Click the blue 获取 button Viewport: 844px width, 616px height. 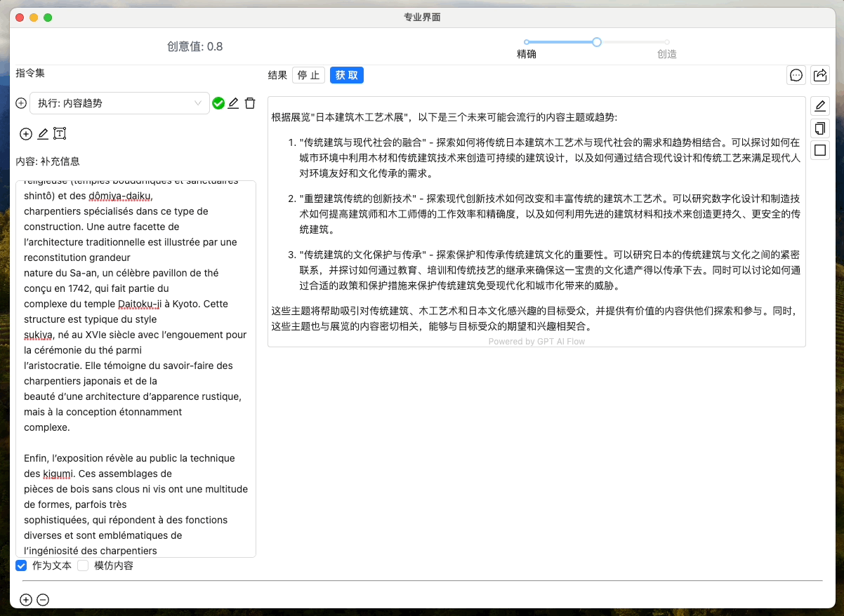pyautogui.click(x=347, y=75)
